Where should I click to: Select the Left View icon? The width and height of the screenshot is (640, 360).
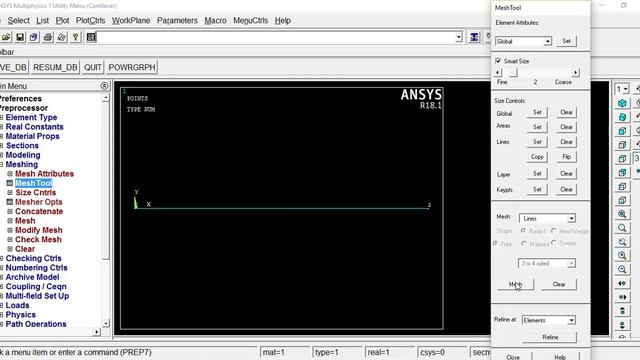click(x=622, y=187)
